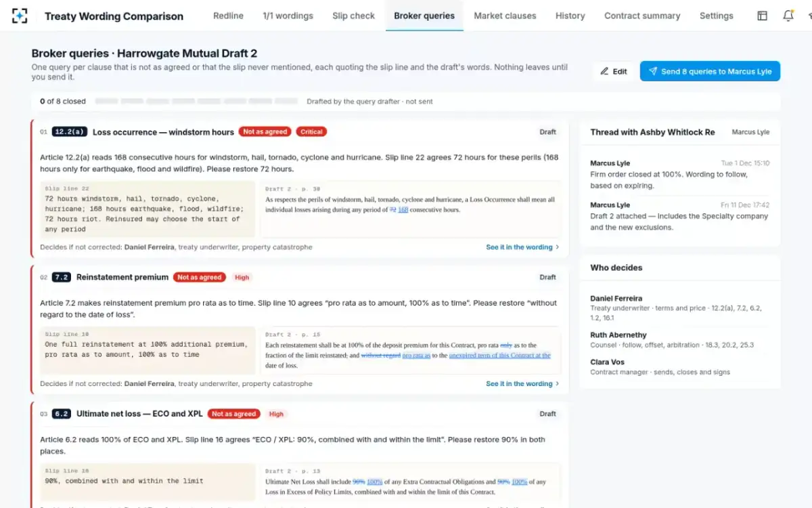
Task: Go to the Slip check tab
Action: coord(353,16)
